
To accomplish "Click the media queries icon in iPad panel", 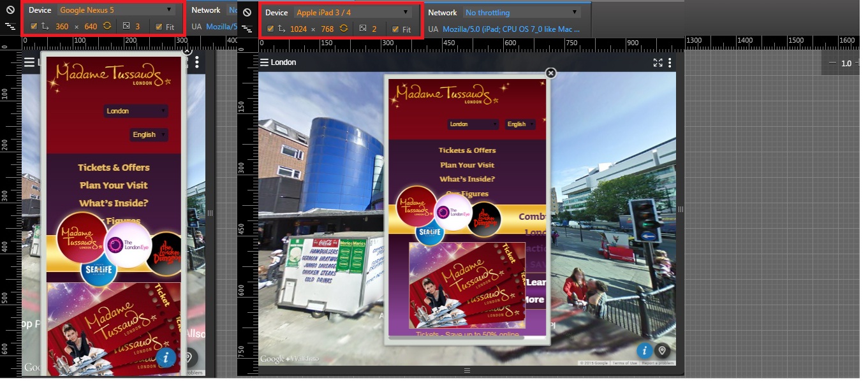I will tap(247, 29).
